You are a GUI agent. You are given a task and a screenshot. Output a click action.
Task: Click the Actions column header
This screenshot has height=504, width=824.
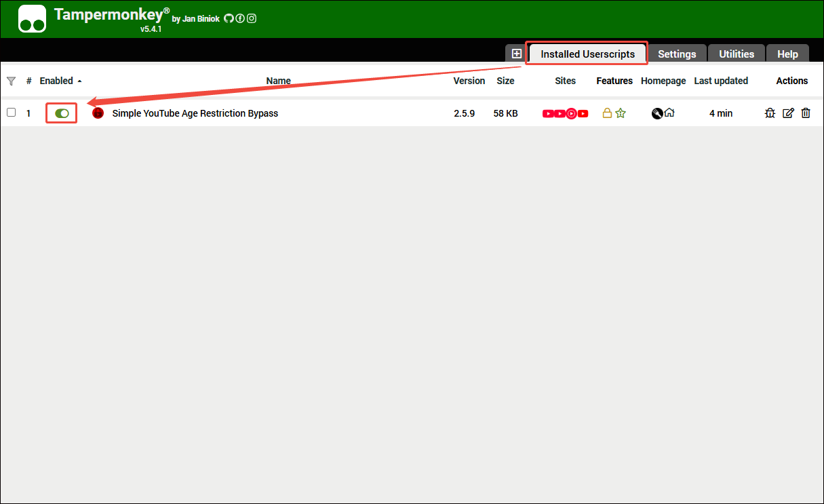(792, 81)
